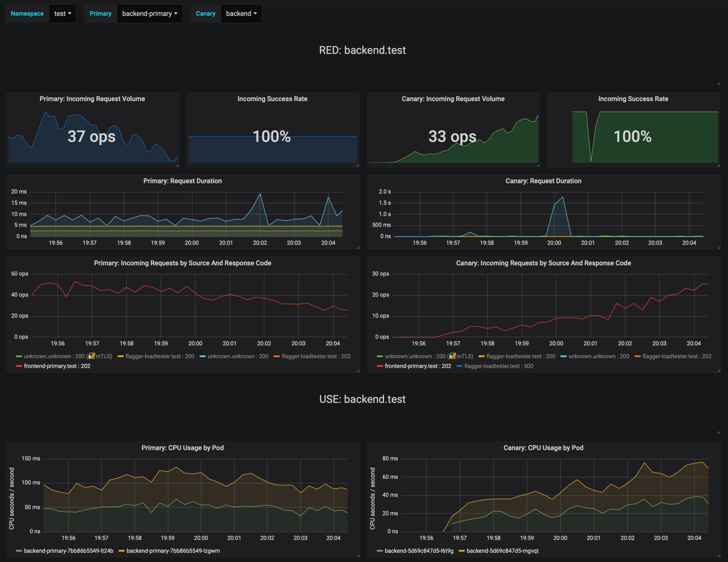Click legend entry backend-5d69c847d5-l6t9g
The image size is (728, 562).
(419, 551)
